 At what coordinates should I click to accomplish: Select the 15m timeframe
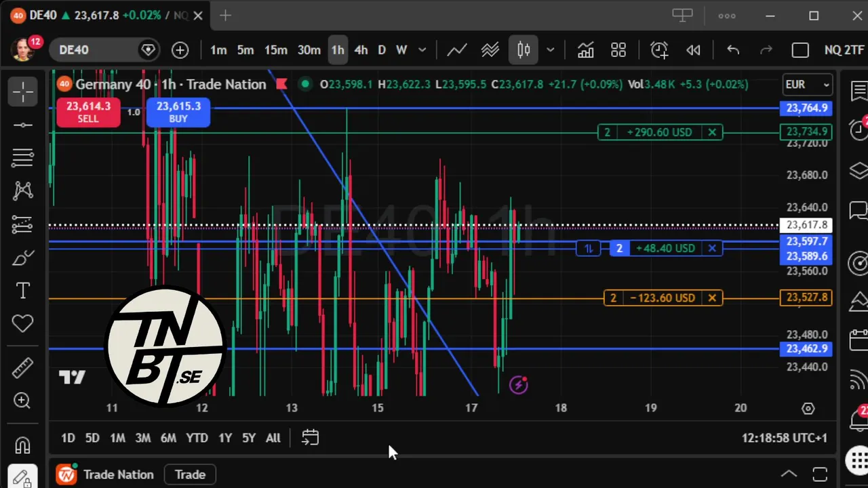275,49
